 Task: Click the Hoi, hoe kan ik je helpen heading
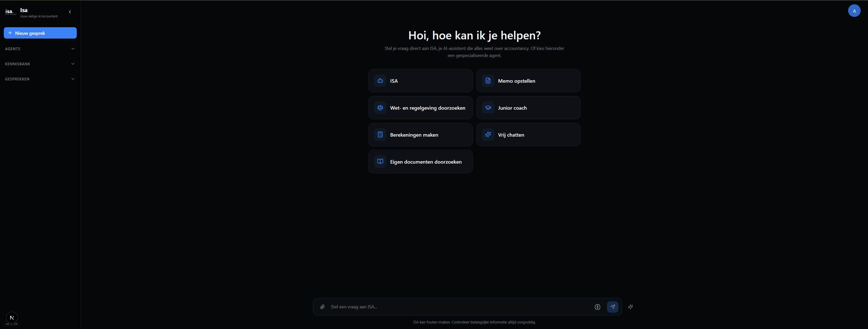[x=474, y=35]
